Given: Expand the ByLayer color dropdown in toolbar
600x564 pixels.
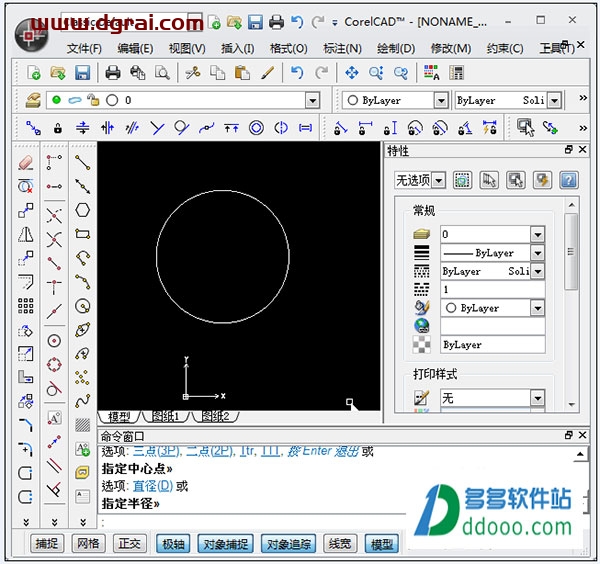Looking at the screenshot, I should click(x=440, y=100).
